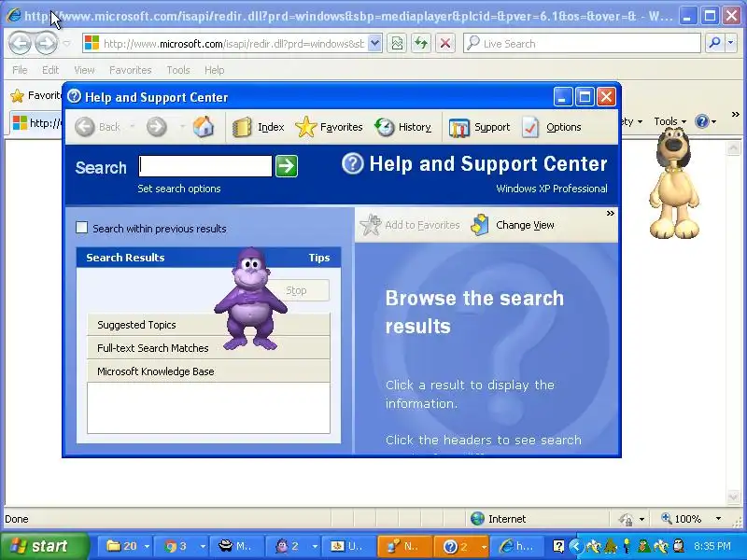Image resolution: width=747 pixels, height=560 pixels.
Task: Open Help and Support Options
Action: point(551,127)
